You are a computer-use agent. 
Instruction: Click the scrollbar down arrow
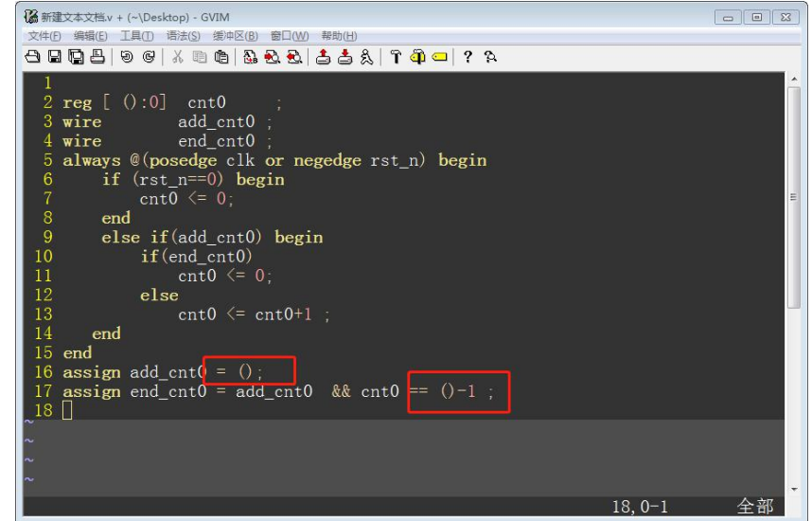click(x=794, y=489)
